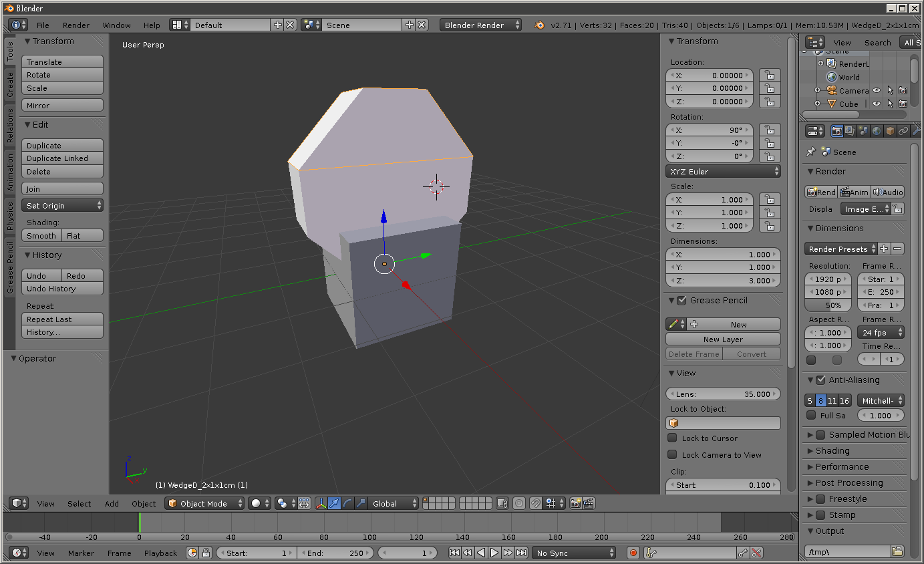This screenshot has height=564, width=924.
Task: Open the output folder browse icon
Action: (897, 551)
